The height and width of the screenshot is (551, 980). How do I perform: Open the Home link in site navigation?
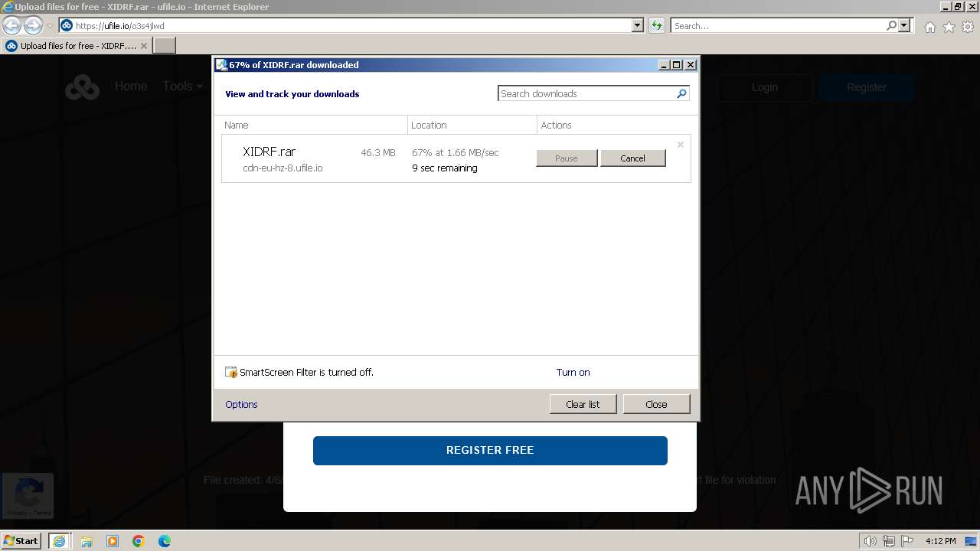coord(131,86)
